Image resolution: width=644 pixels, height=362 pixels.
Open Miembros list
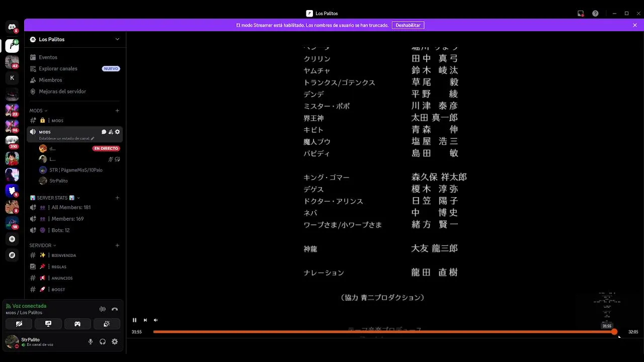[x=74, y=80]
